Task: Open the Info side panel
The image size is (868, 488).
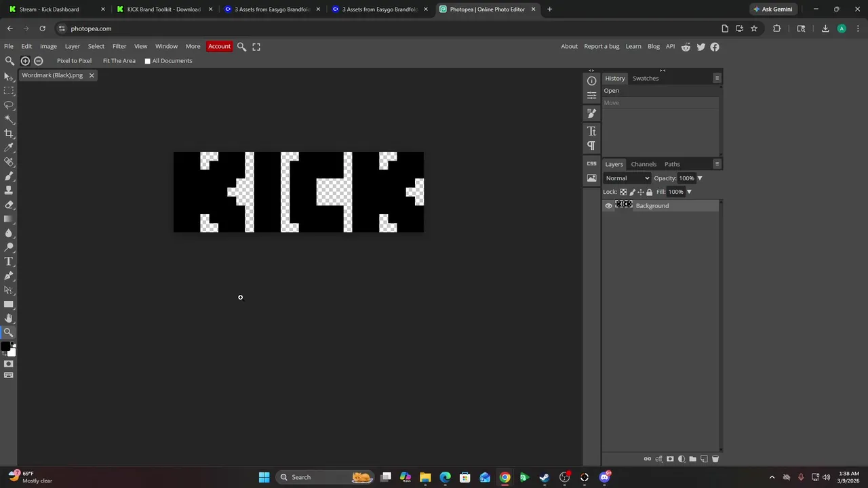Action: 591,81
